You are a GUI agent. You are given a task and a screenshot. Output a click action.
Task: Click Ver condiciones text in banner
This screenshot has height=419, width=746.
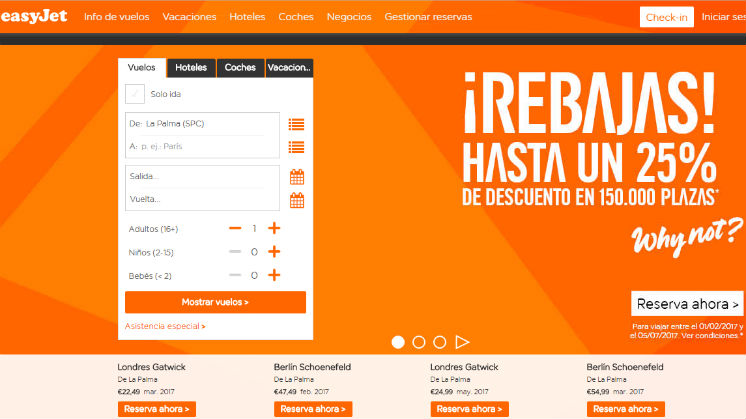click(709, 335)
